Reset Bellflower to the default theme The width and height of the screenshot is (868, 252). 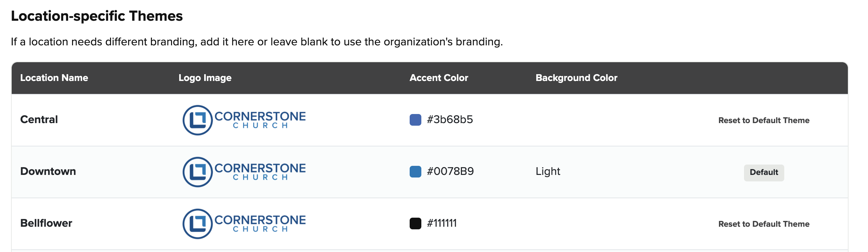pyautogui.click(x=763, y=224)
